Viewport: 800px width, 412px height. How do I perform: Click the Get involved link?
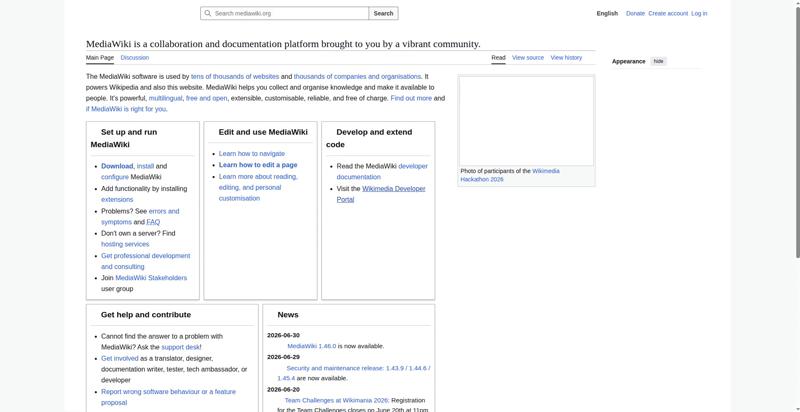click(119, 358)
